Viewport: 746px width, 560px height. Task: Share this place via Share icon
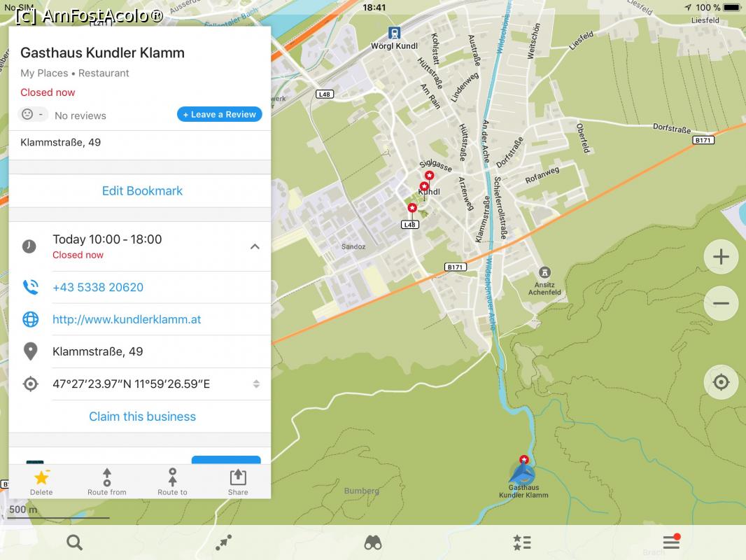pyautogui.click(x=238, y=482)
